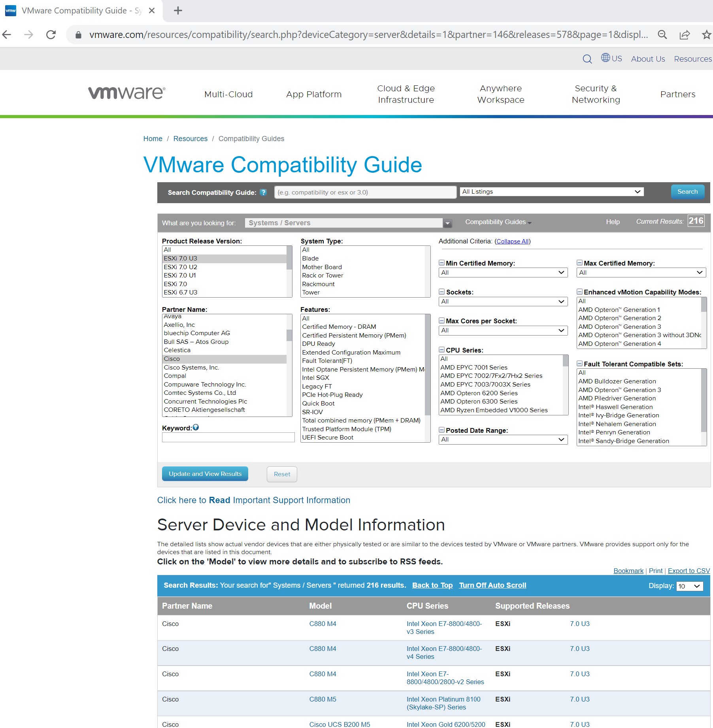713x728 pixels.
Task: Click the Back to Top link
Action: (432, 585)
